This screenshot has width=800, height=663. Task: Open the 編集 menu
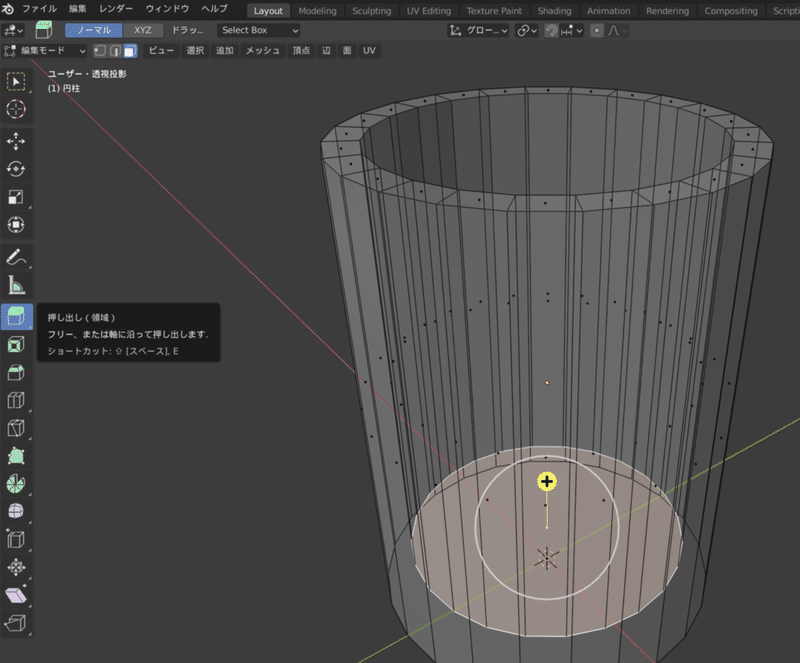tap(78, 9)
